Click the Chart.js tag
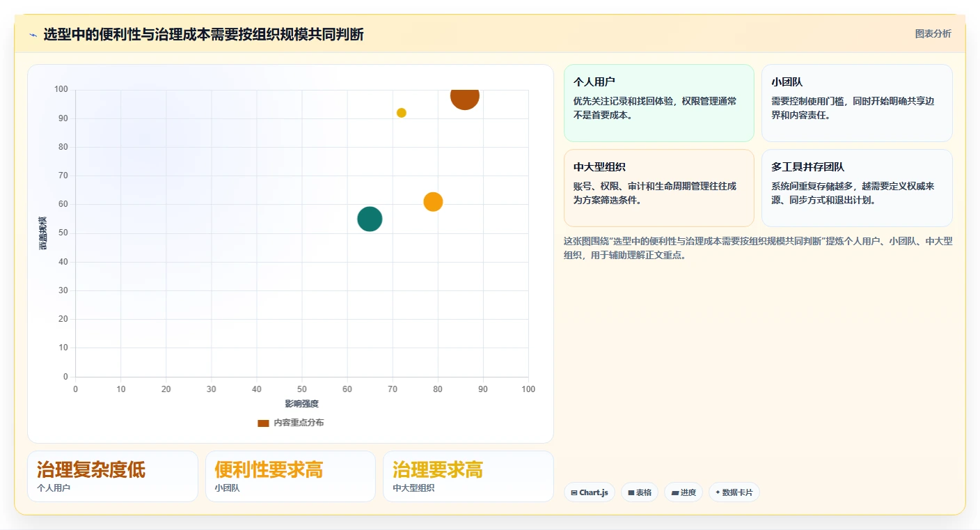 [590, 492]
